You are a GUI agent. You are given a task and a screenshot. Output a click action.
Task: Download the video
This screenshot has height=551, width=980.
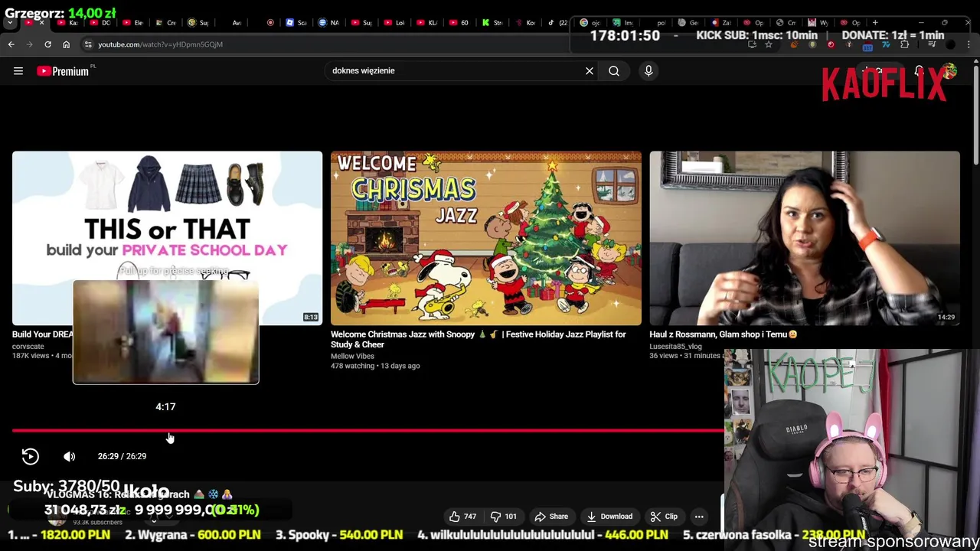pyautogui.click(x=609, y=517)
